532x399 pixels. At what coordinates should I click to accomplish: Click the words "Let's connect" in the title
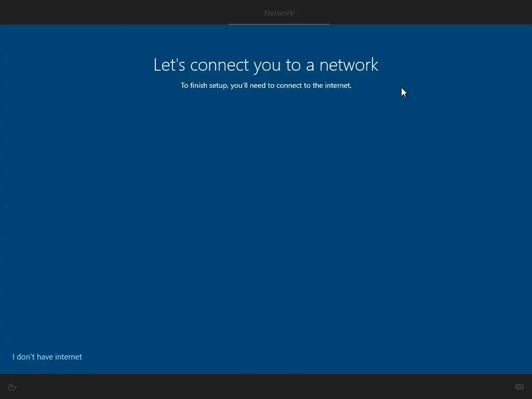coord(201,65)
